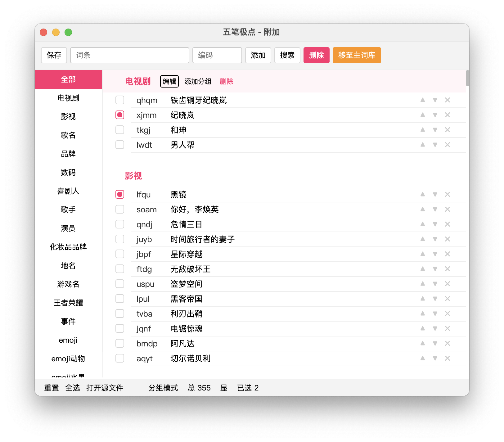Move 利刃出鞘 up with arrow
Screen dimensions: 504x442
tap(423, 313)
